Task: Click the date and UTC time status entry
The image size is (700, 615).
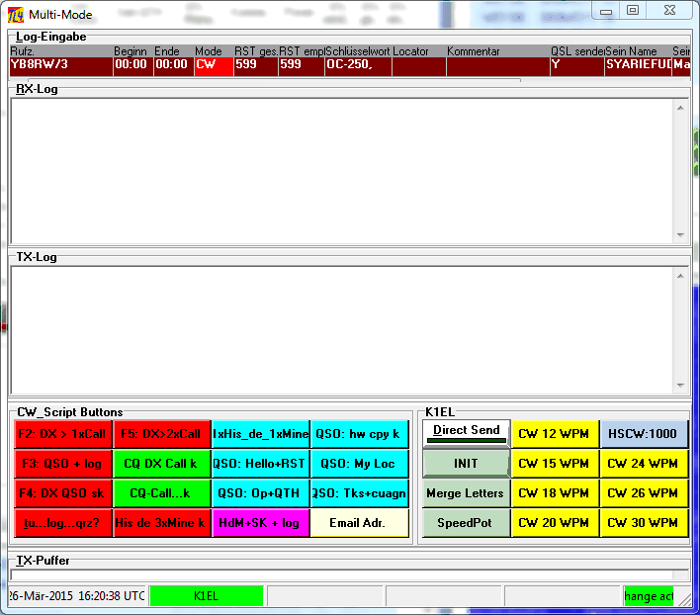Action: (77, 596)
